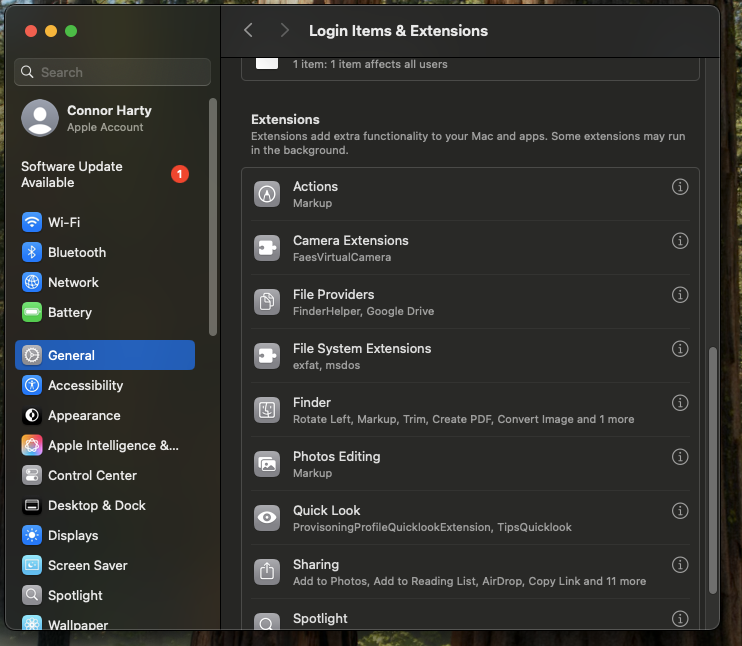Image resolution: width=742 pixels, height=646 pixels.
Task: Click the Quick Look eye icon
Action: [267, 518]
